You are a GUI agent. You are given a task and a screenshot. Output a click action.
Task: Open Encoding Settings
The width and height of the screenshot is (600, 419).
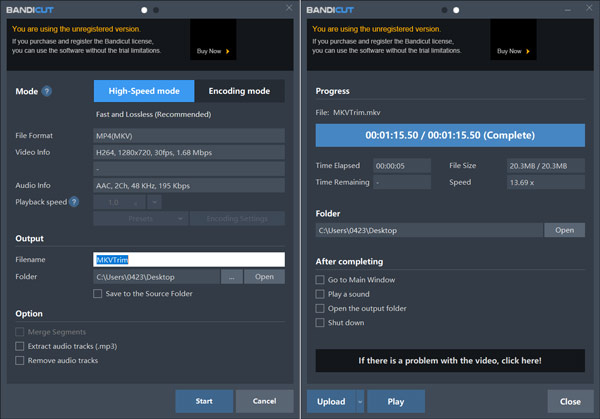point(237,218)
